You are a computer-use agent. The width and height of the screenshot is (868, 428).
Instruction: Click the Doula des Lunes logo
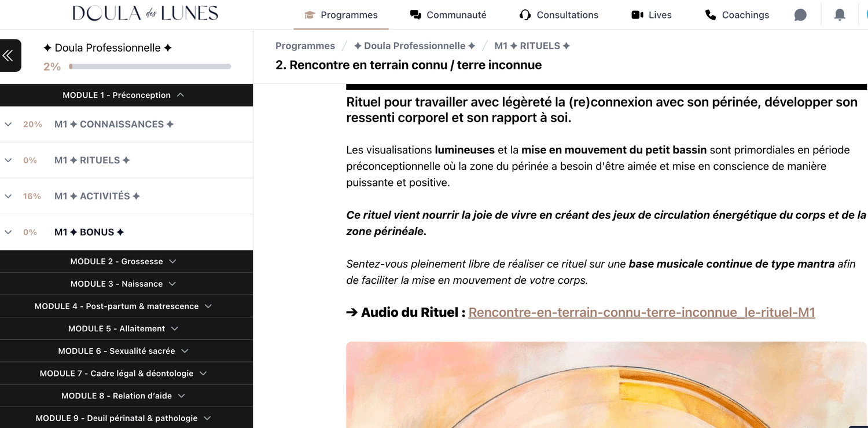[x=145, y=13]
